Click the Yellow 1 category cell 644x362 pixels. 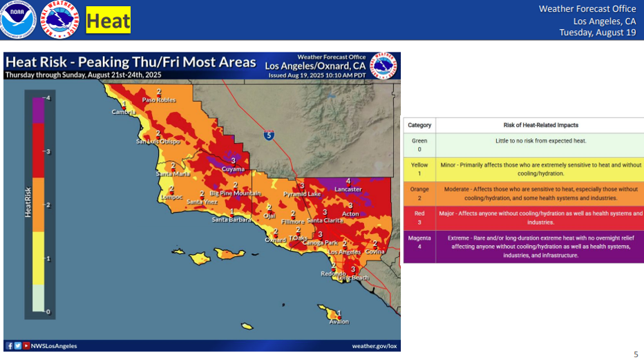(x=419, y=169)
